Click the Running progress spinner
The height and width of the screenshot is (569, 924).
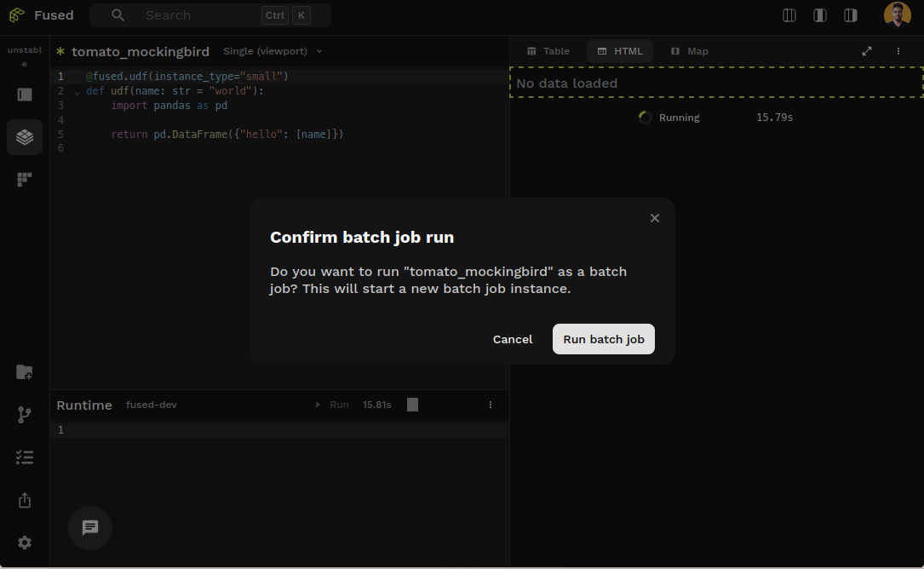tap(645, 118)
